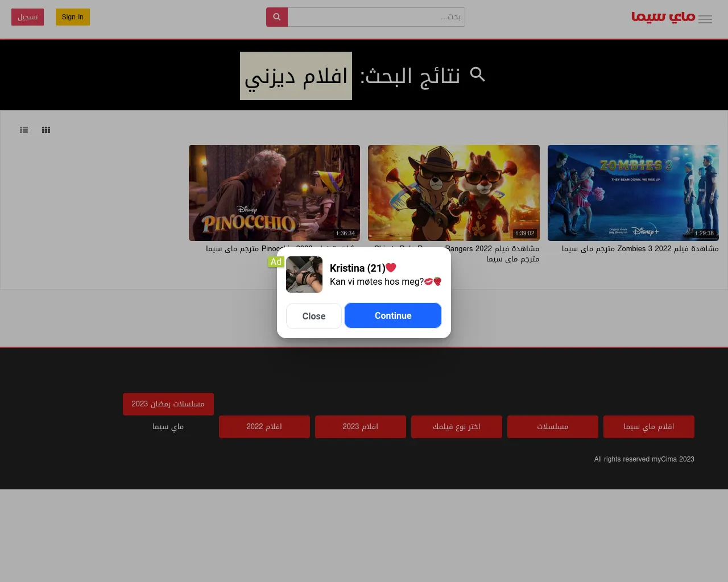Select افلام 2023 footer category
The image size is (728, 582).
point(361,427)
